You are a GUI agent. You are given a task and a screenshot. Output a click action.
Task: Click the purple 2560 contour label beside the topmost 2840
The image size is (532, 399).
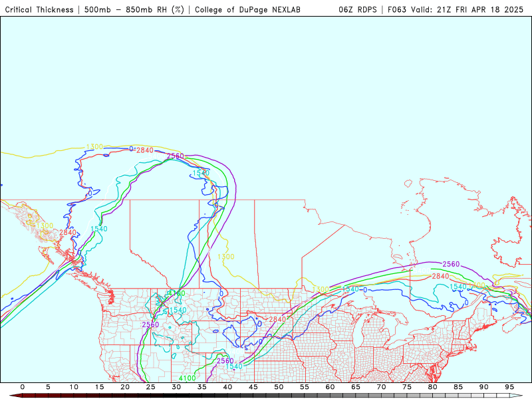tap(176, 156)
